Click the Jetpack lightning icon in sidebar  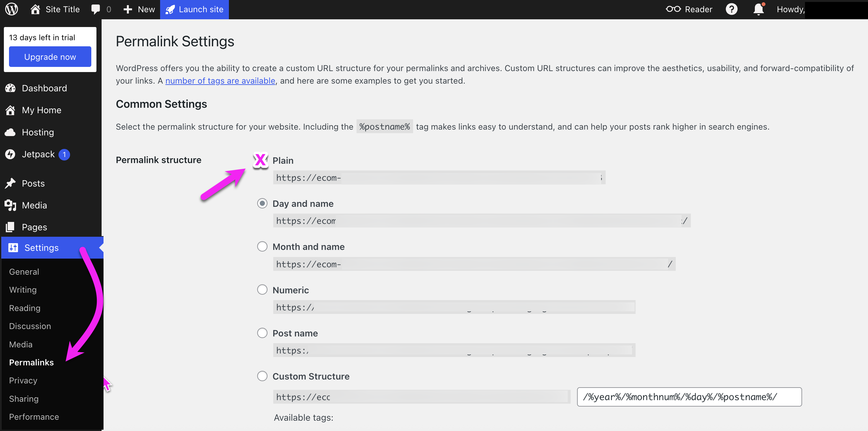click(x=10, y=154)
